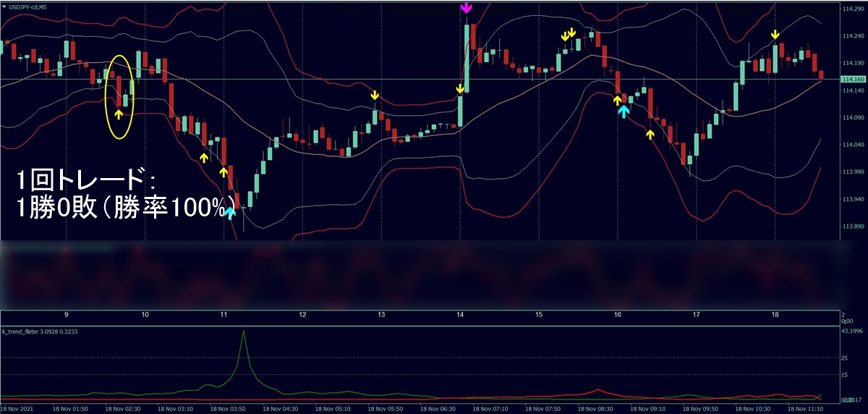Click the 18 Nov 02:30 time label
The image size is (868, 414).
[124, 408]
